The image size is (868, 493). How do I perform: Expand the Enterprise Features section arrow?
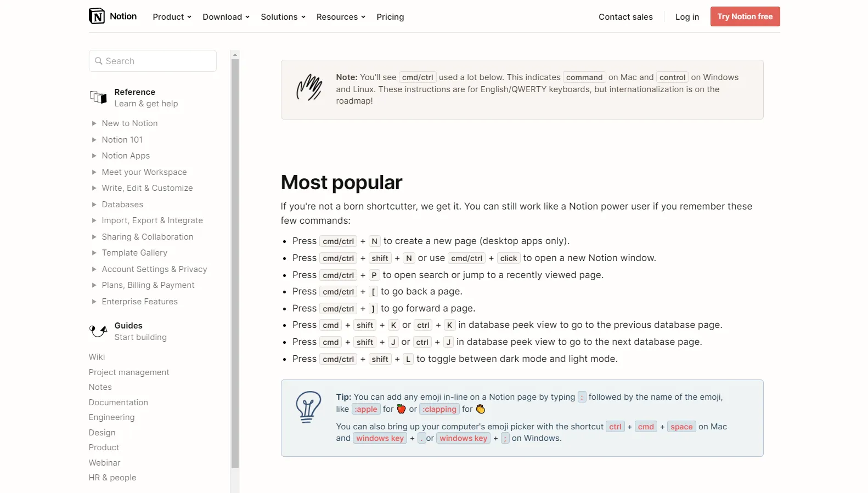click(x=94, y=302)
